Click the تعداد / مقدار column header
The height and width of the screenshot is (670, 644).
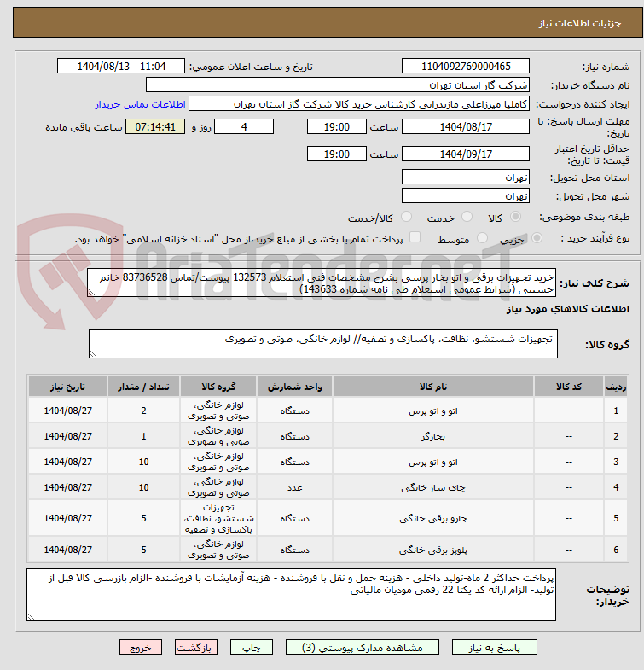pos(143,387)
